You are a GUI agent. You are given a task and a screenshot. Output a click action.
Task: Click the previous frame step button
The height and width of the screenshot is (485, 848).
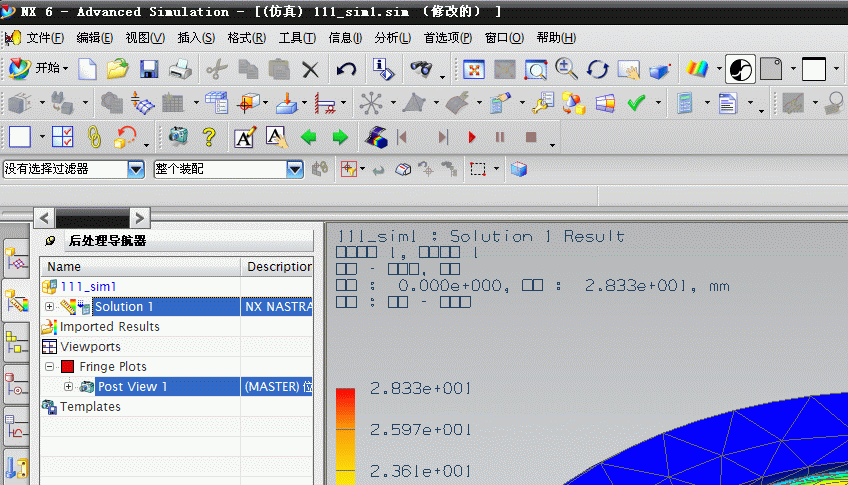(x=402, y=137)
